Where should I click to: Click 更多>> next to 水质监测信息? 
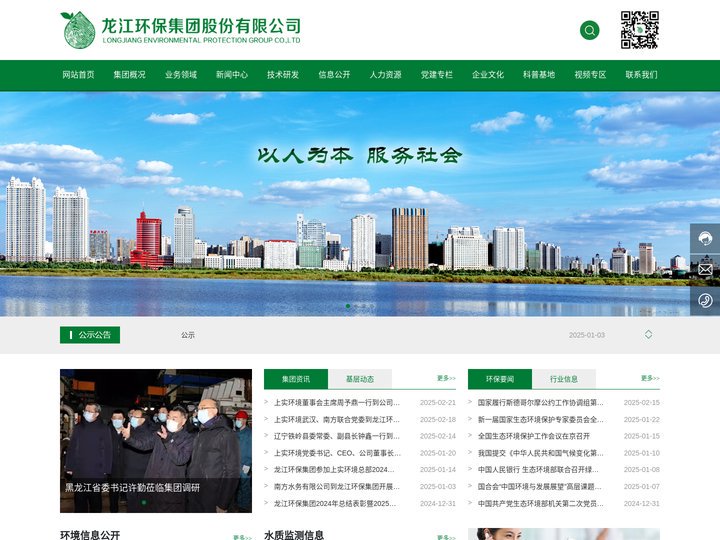[446, 537]
